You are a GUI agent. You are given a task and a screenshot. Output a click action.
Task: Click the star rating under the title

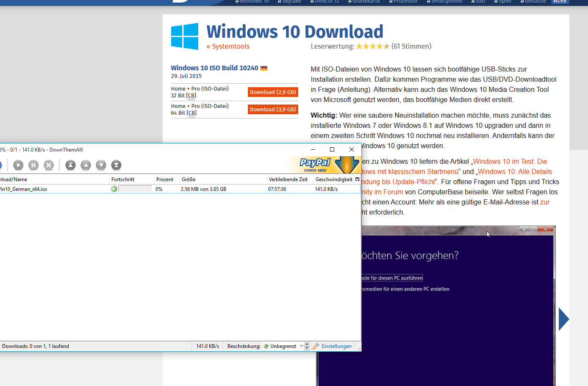[372, 47]
